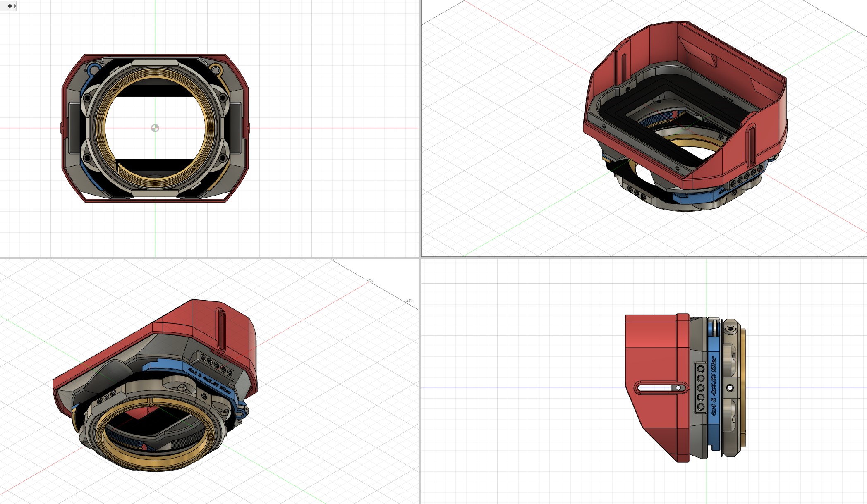867x504 pixels.
Task: Click the round minus collapse icon
Action: pyautogui.click(x=10, y=6)
